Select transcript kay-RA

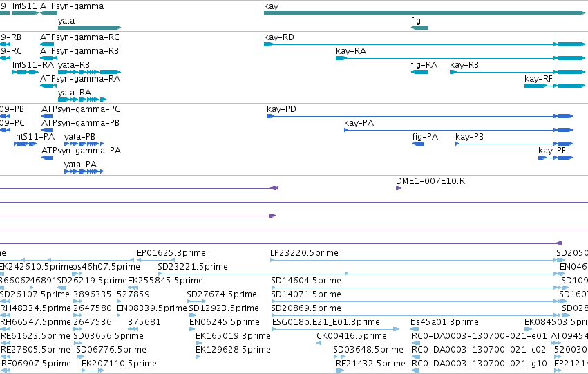[460, 58]
